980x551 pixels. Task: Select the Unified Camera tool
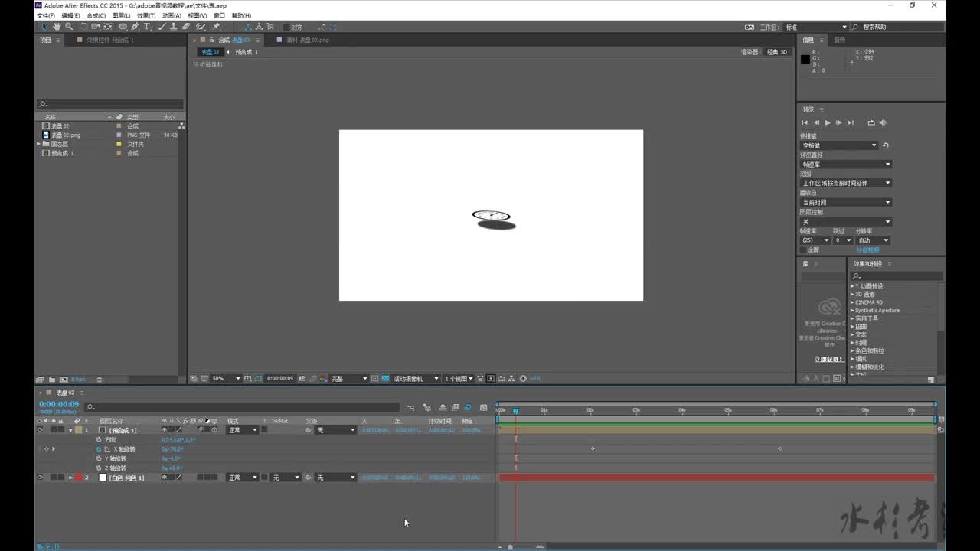coord(96,27)
